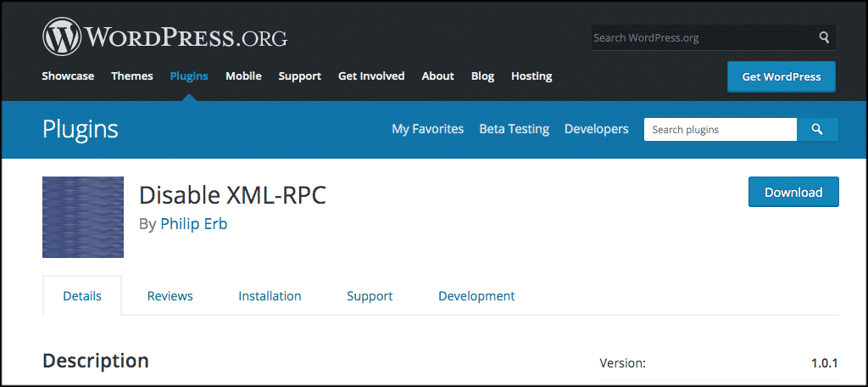Click the Description heading
The height and width of the screenshot is (387, 868).
(96, 361)
